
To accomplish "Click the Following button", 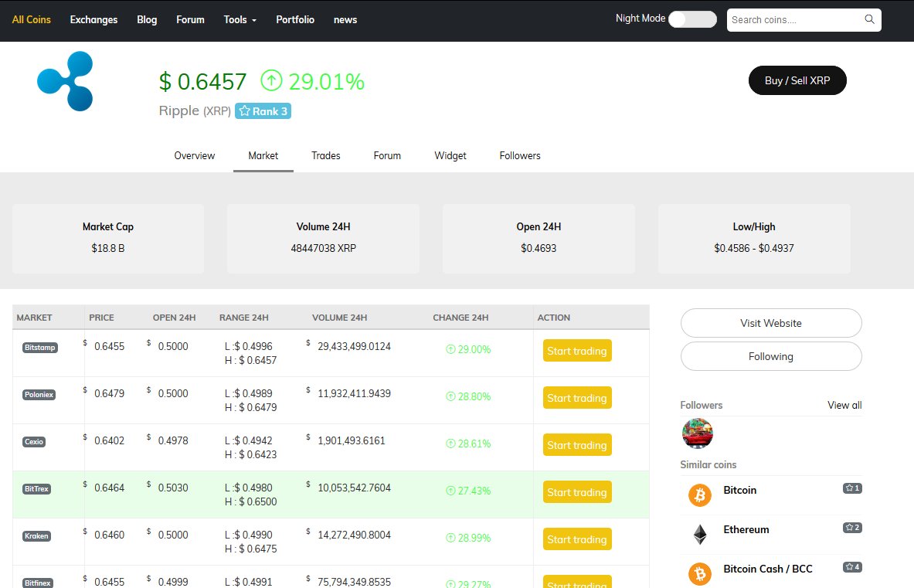I will coord(771,356).
